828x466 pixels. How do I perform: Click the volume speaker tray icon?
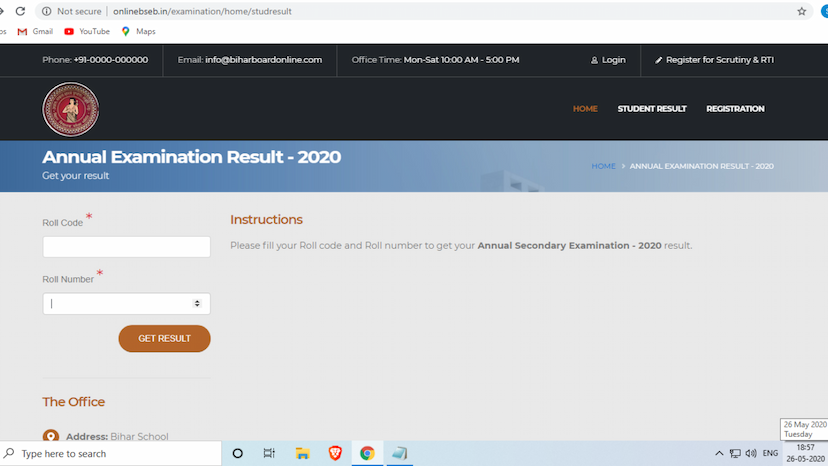(751, 453)
